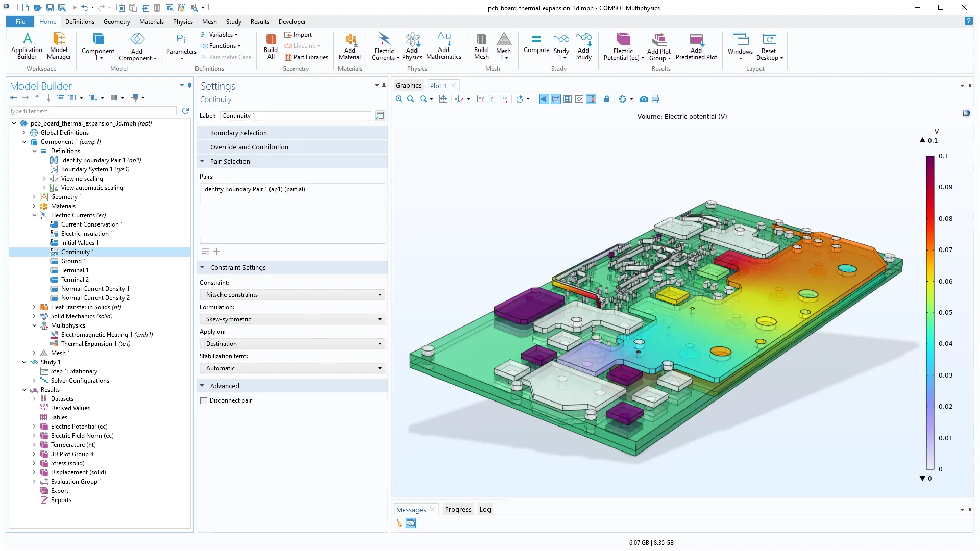Switch to the Progress tab
980x551 pixels.
click(x=458, y=509)
